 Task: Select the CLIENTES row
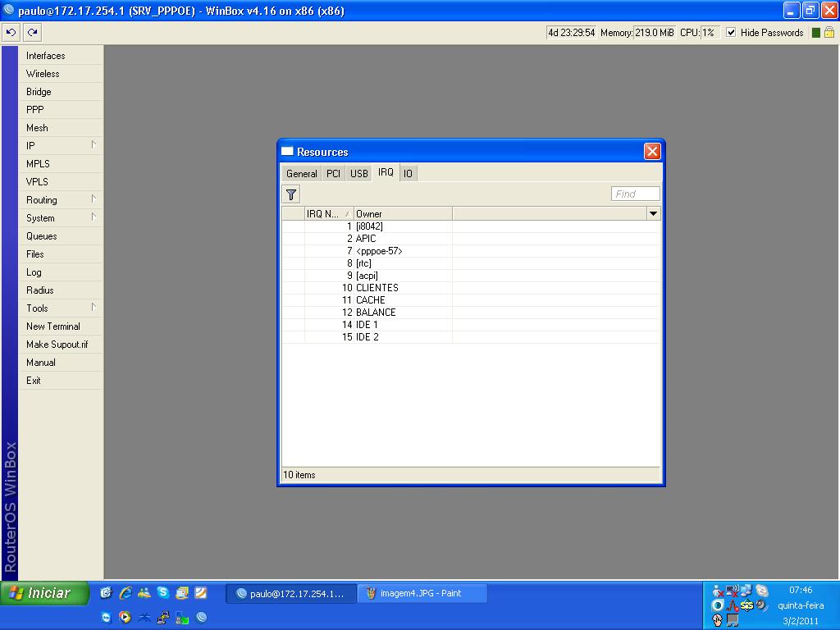pyautogui.click(x=471, y=288)
